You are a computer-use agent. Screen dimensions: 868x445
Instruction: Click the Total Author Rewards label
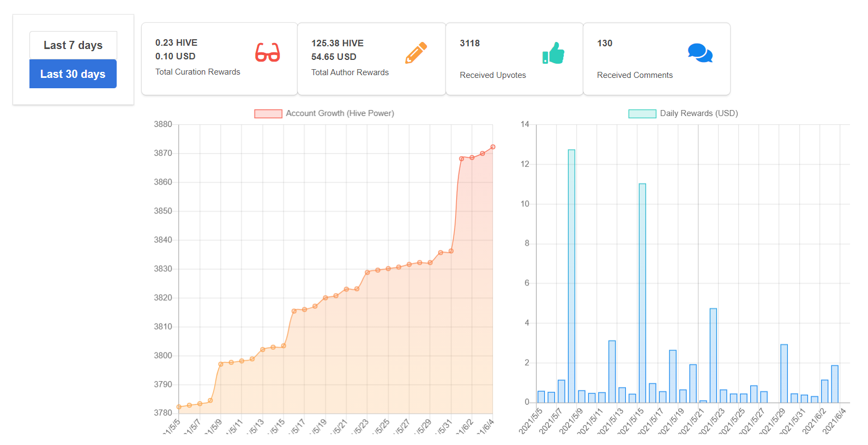coord(350,72)
